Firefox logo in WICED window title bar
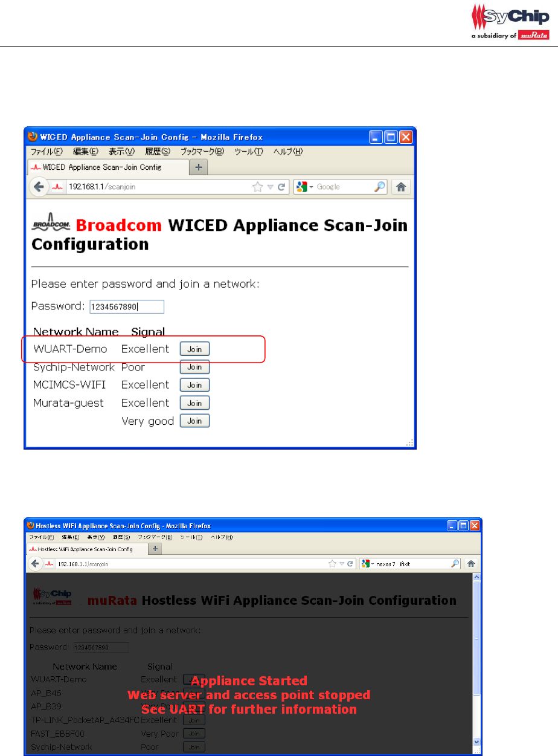The height and width of the screenshot is (756, 558). pyautogui.click(x=33, y=137)
